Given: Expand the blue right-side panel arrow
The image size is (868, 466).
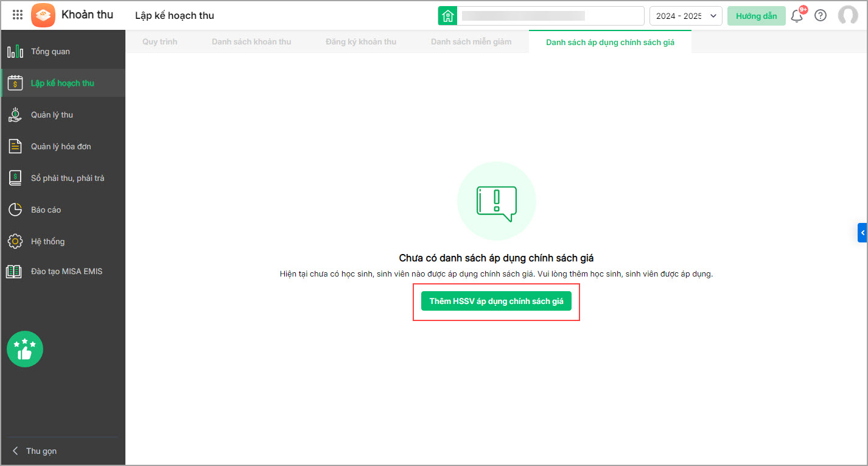Looking at the screenshot, I should click(x=862, y=233).
